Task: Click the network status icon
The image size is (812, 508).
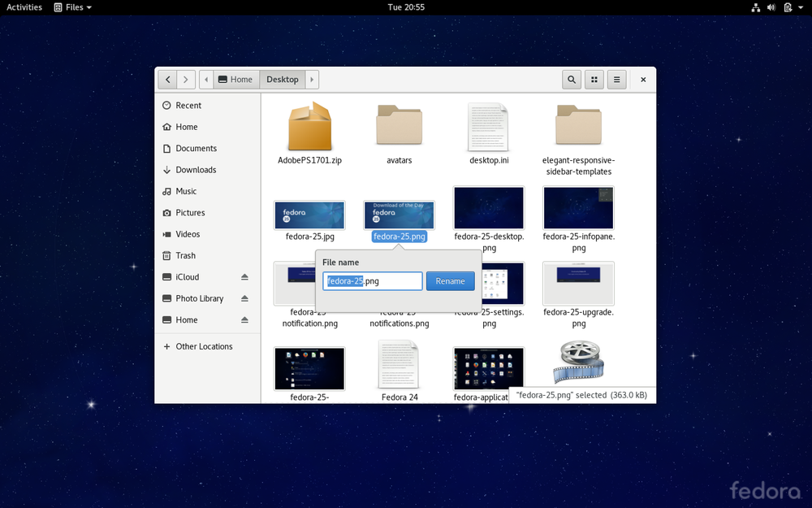Action: click(755, 7)
